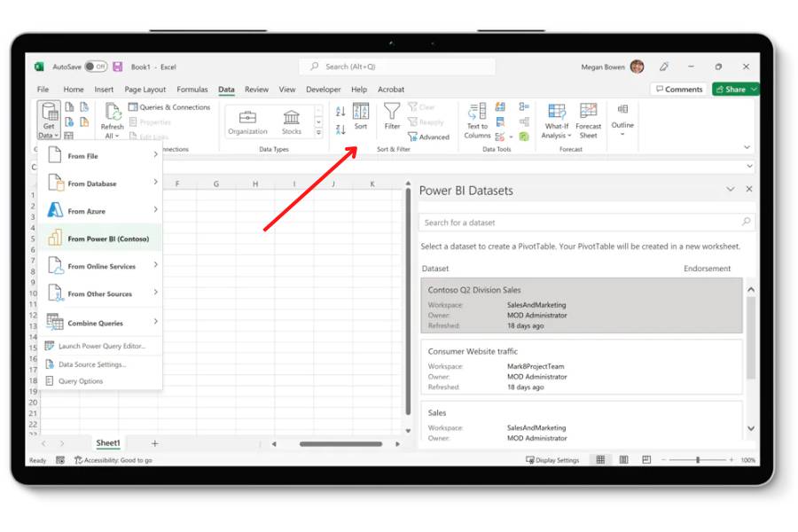Adjust the zoom slider handle
The height and width of the screenshot is (532, 798).
(698, 459)
